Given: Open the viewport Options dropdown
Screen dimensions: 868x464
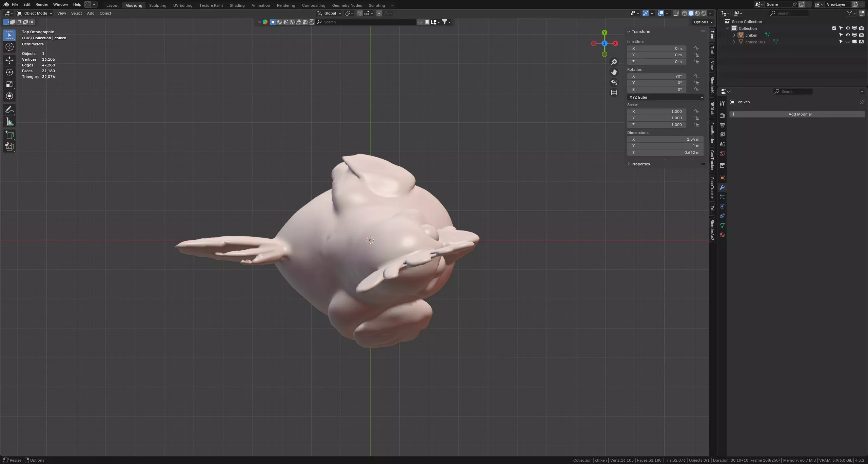Looking at the screenshot, I should click(703, 22).
